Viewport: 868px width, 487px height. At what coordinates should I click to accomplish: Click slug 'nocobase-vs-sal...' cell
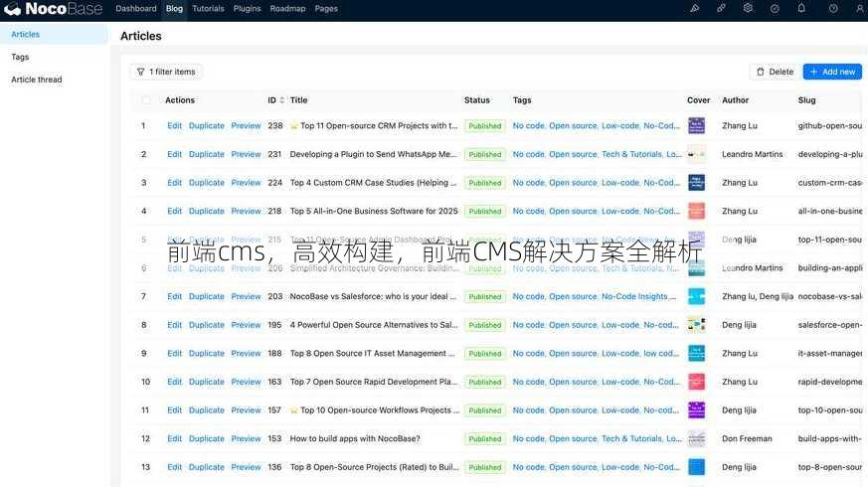(x=830, y=296)
